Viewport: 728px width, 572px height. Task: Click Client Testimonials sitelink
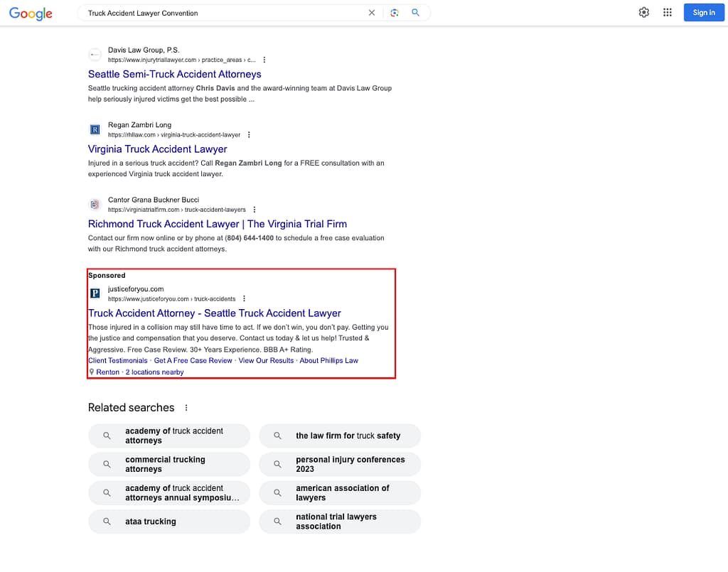pyautogui.click(x=118, y=360)
